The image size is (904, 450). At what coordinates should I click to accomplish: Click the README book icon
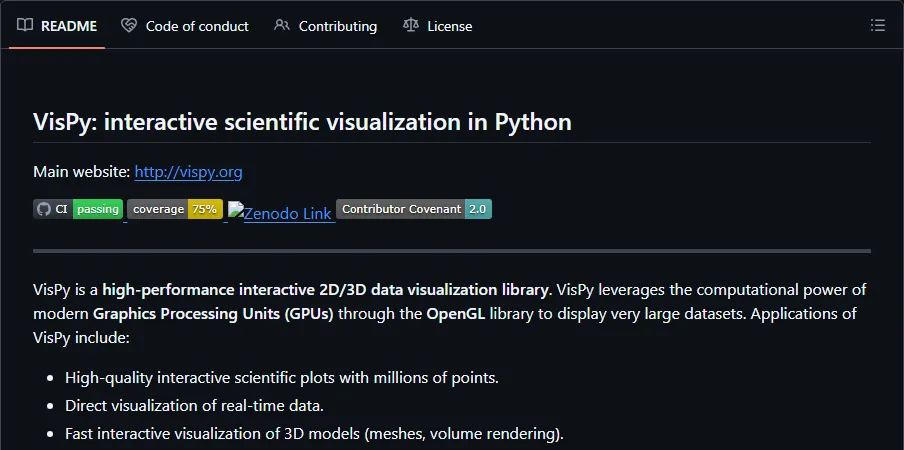pyautogui.click(x=25, y=25)
